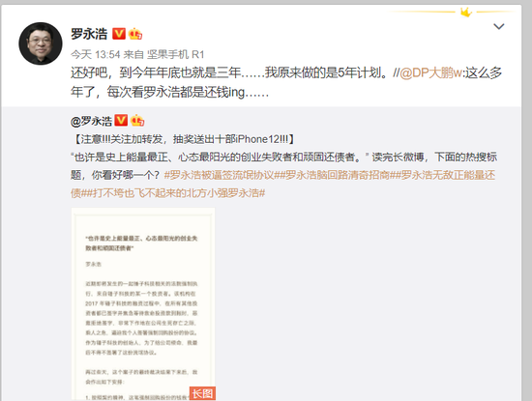Click the orange V verification badge beside 罗永浩's name
Image resolution: width=532 pixels, height=401 pixels.
[x=119, y=34]
